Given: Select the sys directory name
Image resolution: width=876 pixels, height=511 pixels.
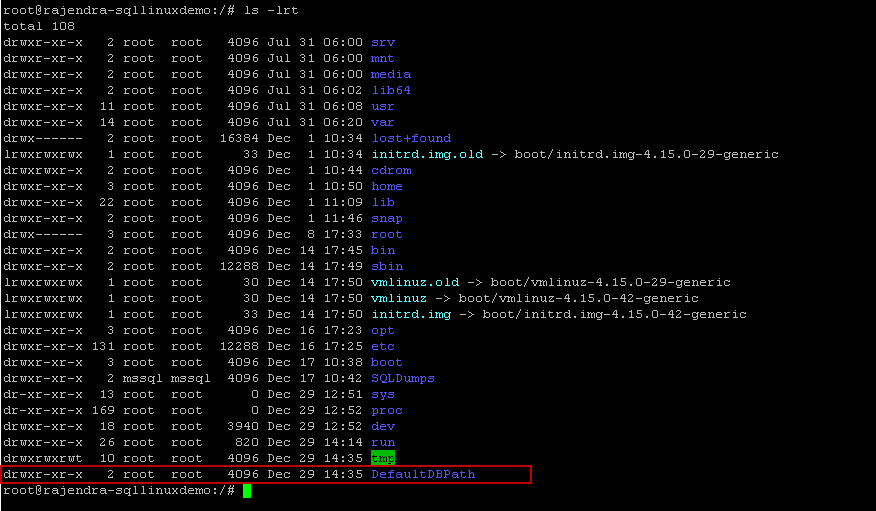Looking at the screenshot, I should pyautogui.click(x=383, y=395).
